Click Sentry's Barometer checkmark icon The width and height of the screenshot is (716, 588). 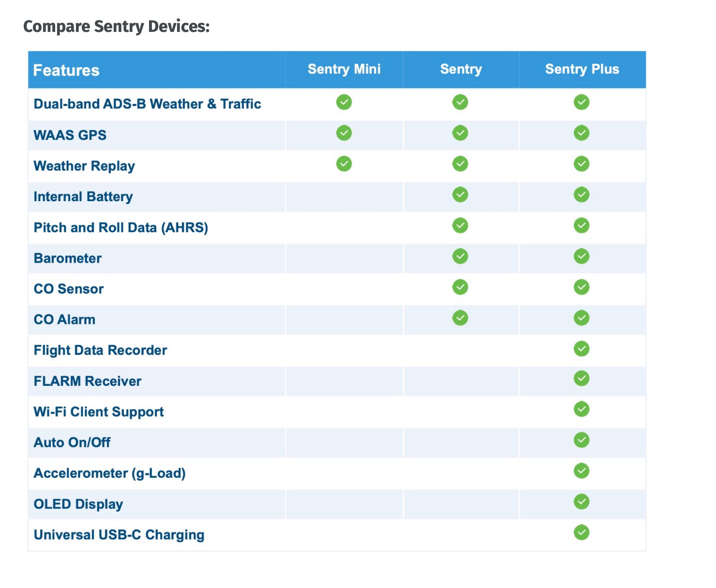coord(460,256)
